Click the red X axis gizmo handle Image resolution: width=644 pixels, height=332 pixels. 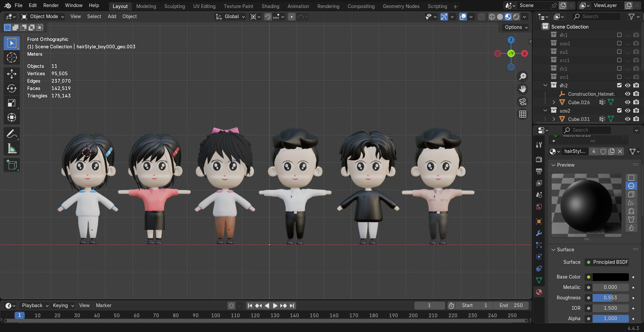point(525,53)
